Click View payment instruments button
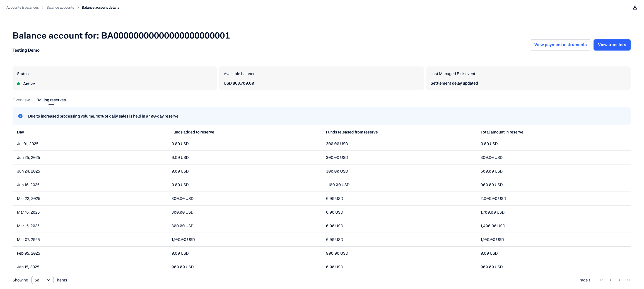 560,45
